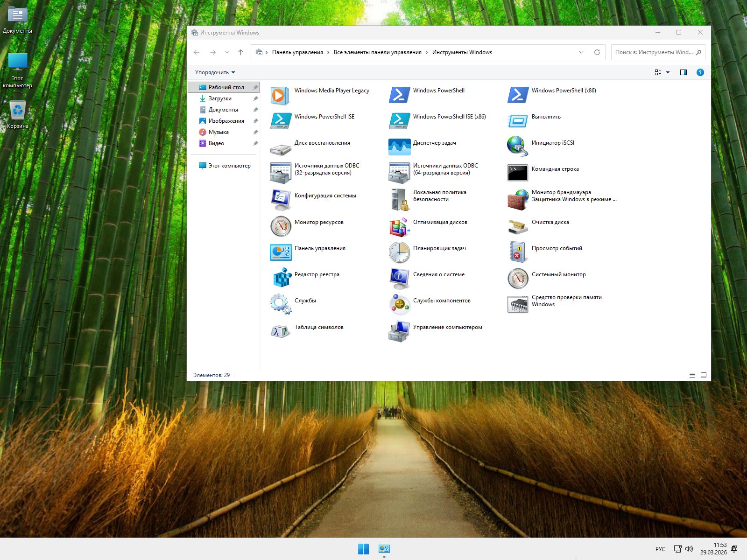The image size is (747, 560).
Task: Toggle the preview pane button
Action: (x=684, y=72)
